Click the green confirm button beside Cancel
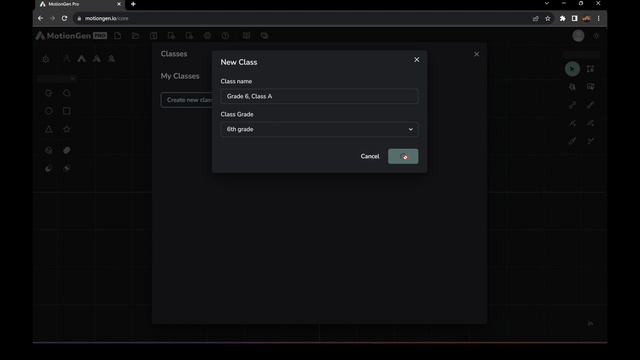Image resolution: width=640 pixels, height=360 pixels. [x=403, y=156]
